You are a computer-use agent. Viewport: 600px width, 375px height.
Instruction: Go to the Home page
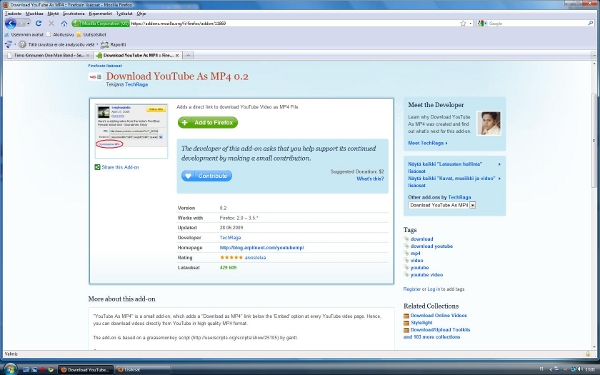coord(64,23)
